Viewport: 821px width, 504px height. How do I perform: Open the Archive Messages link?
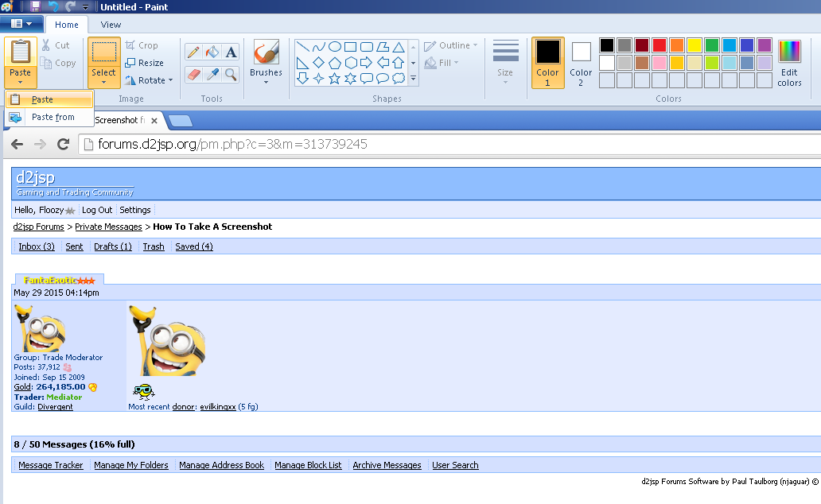387,465
